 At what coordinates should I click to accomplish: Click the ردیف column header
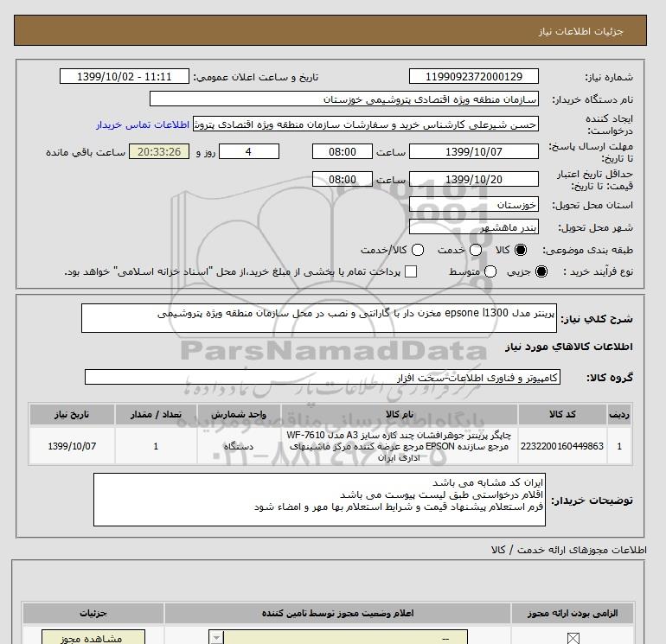pos(619,414)
